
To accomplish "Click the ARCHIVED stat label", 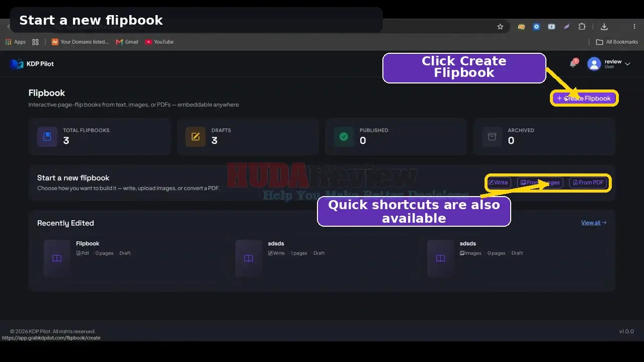I will 521,130.
